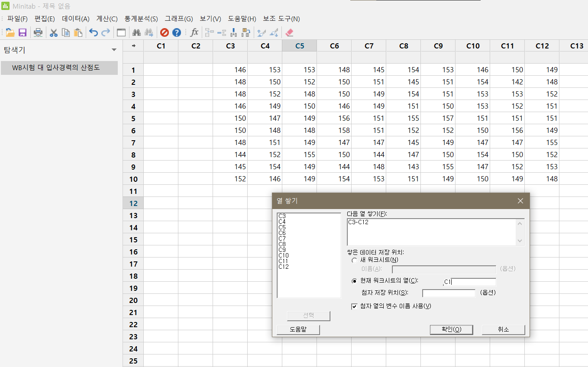Image resolution: width=588 pixels, height=367 pixels.
Task: Select the current worksheet column radio button
Action: [x=355, y=281]
